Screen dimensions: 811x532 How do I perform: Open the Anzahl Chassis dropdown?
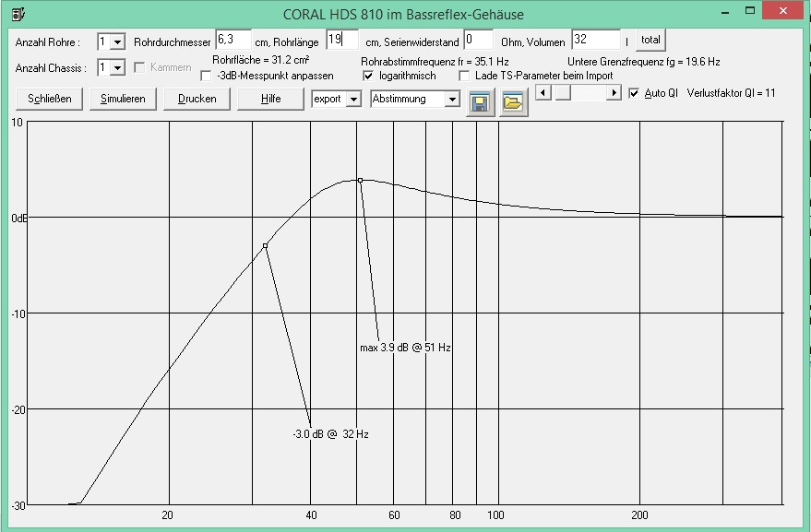click(x=117, y=67)
